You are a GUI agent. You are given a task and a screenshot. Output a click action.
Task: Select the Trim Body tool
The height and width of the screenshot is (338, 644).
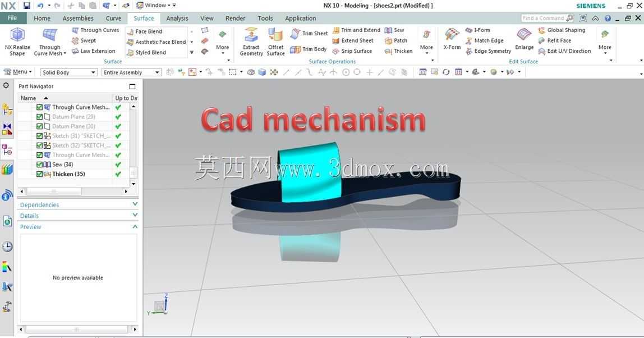coord(309,49)
